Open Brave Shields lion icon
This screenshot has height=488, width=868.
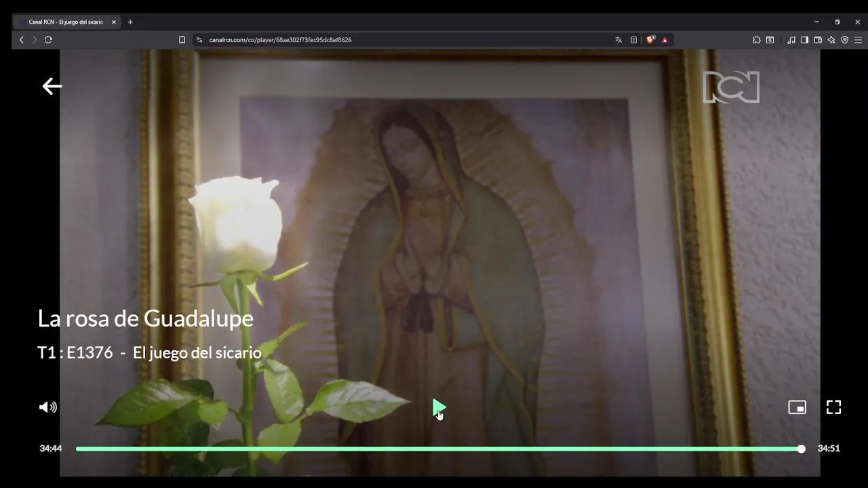click(650, 40)
